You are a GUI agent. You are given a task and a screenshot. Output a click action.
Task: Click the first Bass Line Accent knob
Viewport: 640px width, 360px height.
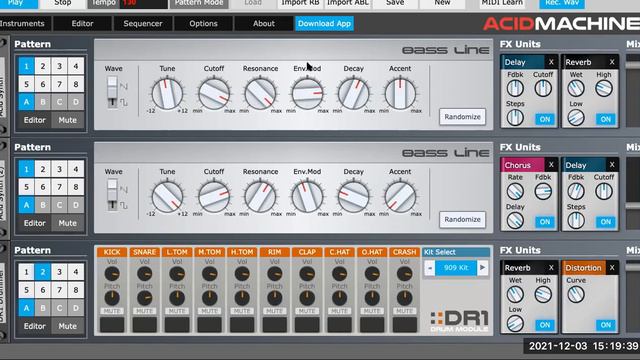(400, 94)
